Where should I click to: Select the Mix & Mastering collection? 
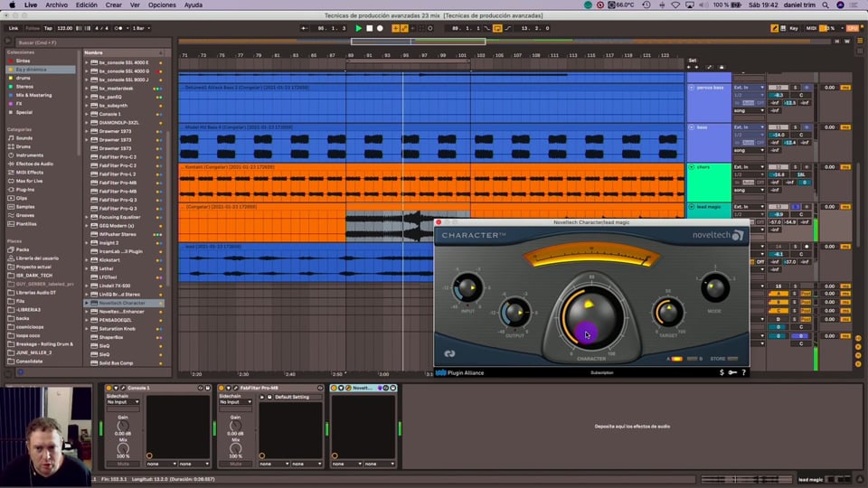(x=33, y=95)
